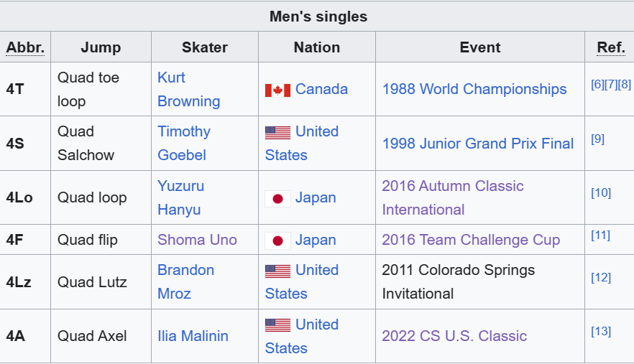
Task: Click the Abbr. column header
Action: coord(25,47)
